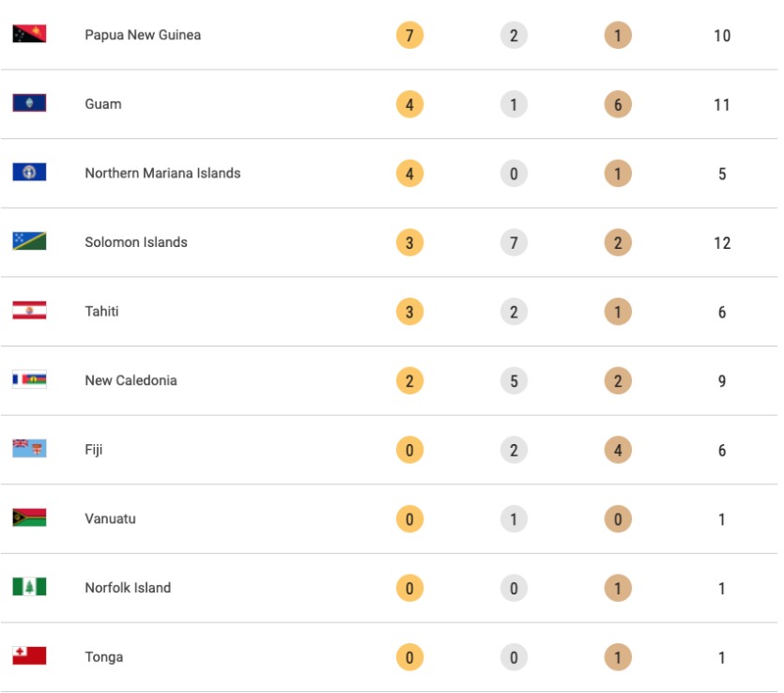Click Solomon Islands' total of 12
784x693 pixels.
coord(722,243)
